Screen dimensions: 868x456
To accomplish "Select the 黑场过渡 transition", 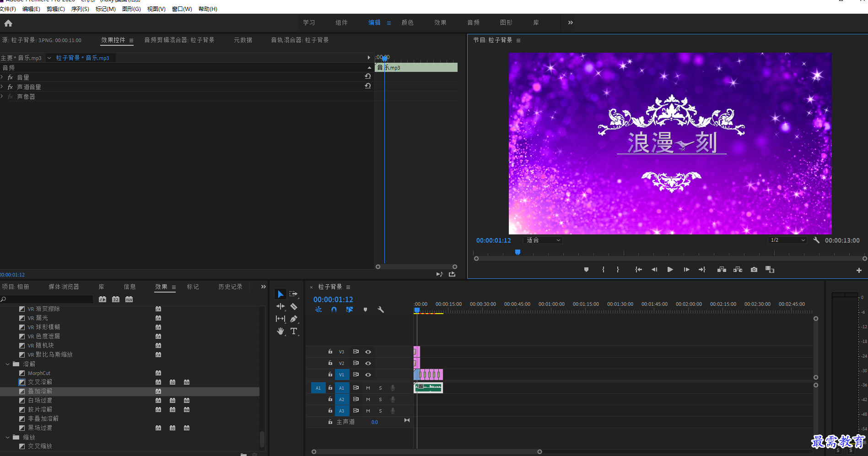I will tap(40, 428).
